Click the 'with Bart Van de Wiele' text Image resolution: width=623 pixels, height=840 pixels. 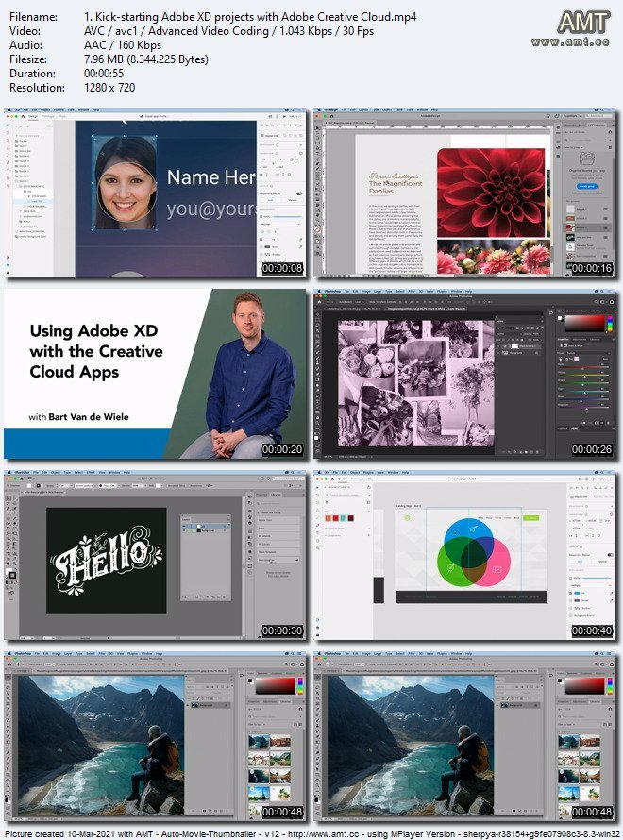(x=78, y=417)
